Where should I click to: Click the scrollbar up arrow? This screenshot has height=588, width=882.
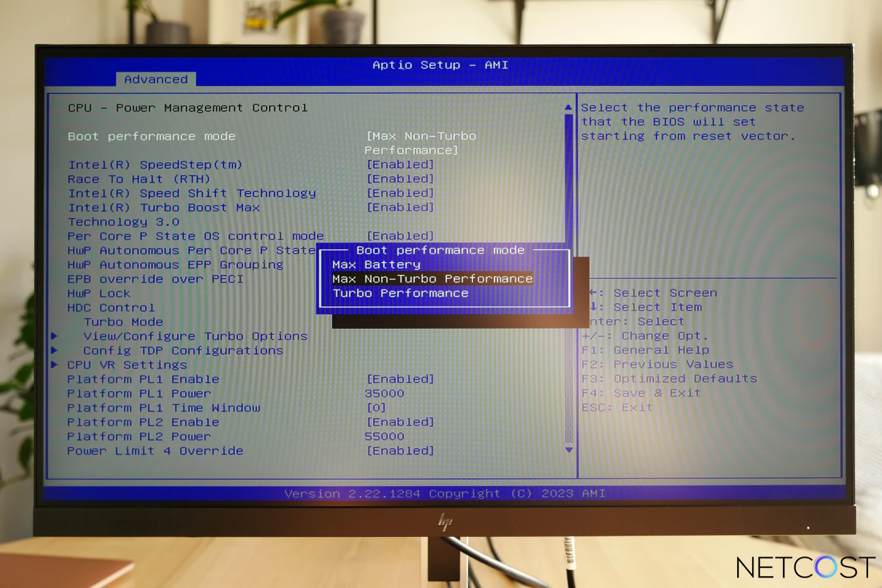tap(568, 108)
